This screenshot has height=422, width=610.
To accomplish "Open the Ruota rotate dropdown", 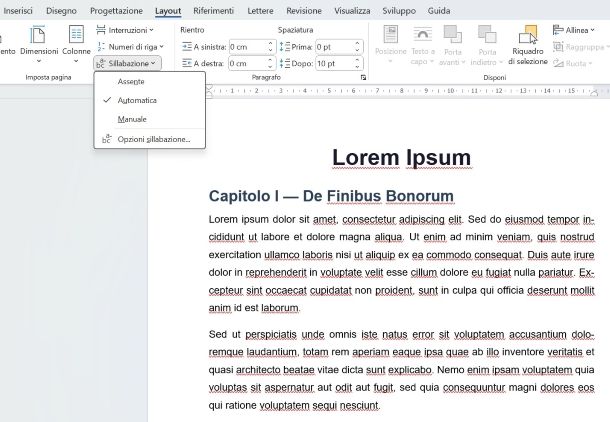I will (572, 63).
